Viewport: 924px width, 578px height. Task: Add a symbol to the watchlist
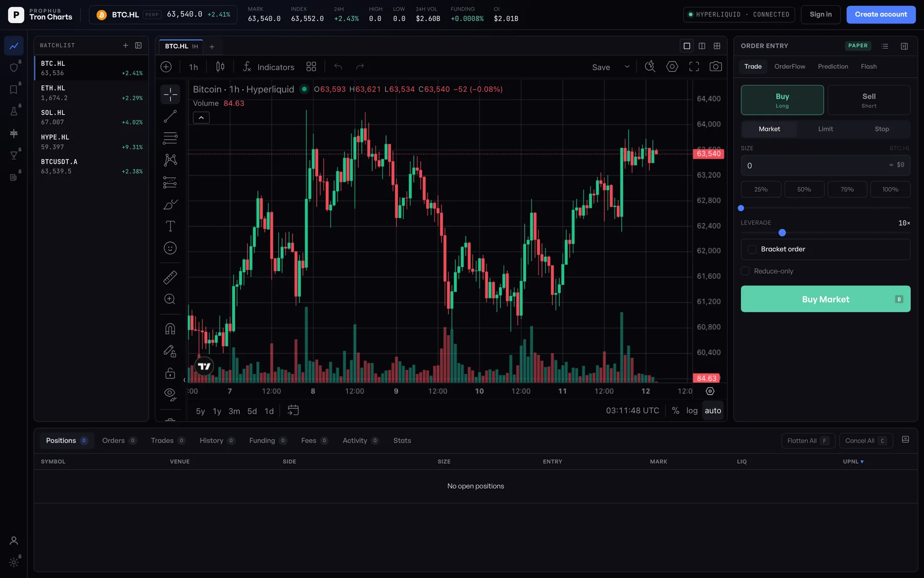tap(125, 45)
